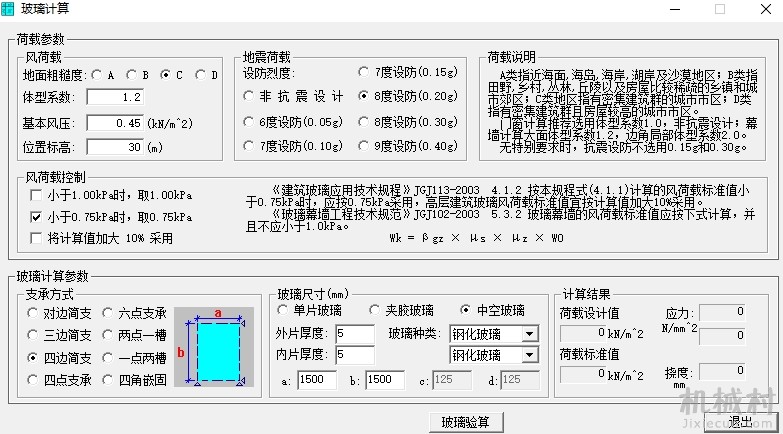Click the cyan glass panel diagram
The width and height of the screenshot is (783, 434).
pos(218,352)
